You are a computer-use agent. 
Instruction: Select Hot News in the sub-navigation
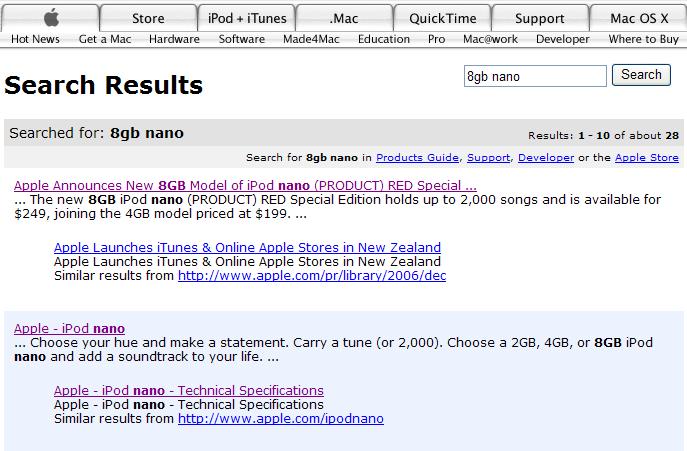35,39
